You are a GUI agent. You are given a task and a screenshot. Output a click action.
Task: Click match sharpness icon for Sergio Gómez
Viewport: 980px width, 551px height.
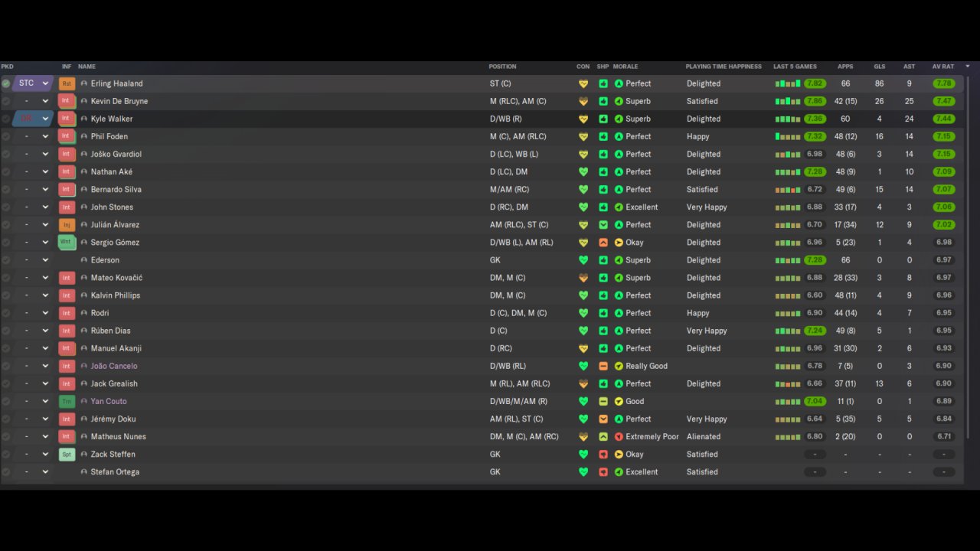(x=603, y=243)
